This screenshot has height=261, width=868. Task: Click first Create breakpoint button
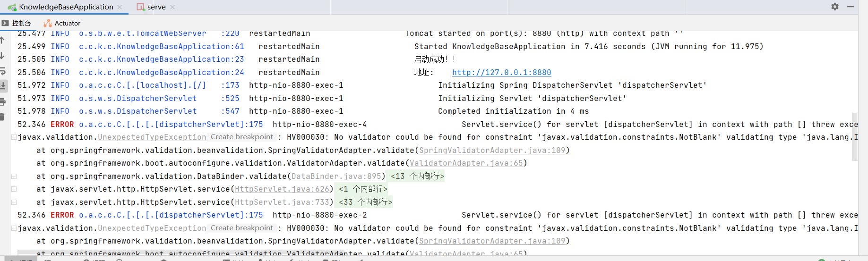click(242, 137)
